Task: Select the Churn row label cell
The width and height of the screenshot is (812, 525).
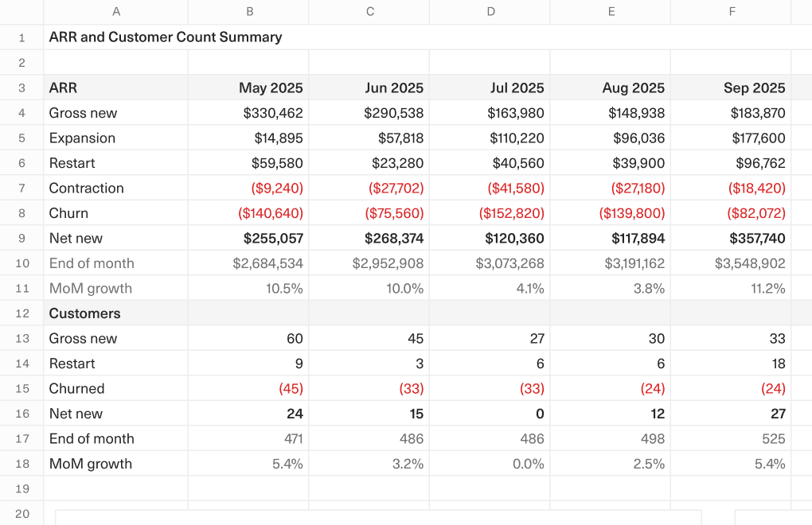Action: pos(116,213)
